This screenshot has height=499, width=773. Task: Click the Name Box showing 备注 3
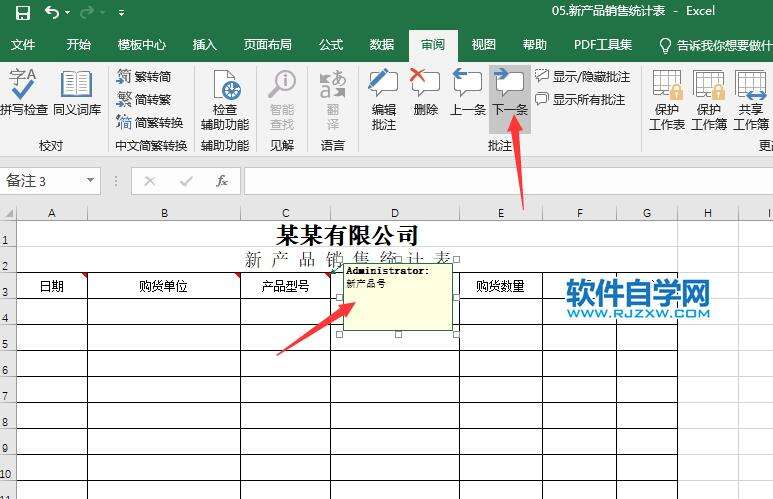42,181
